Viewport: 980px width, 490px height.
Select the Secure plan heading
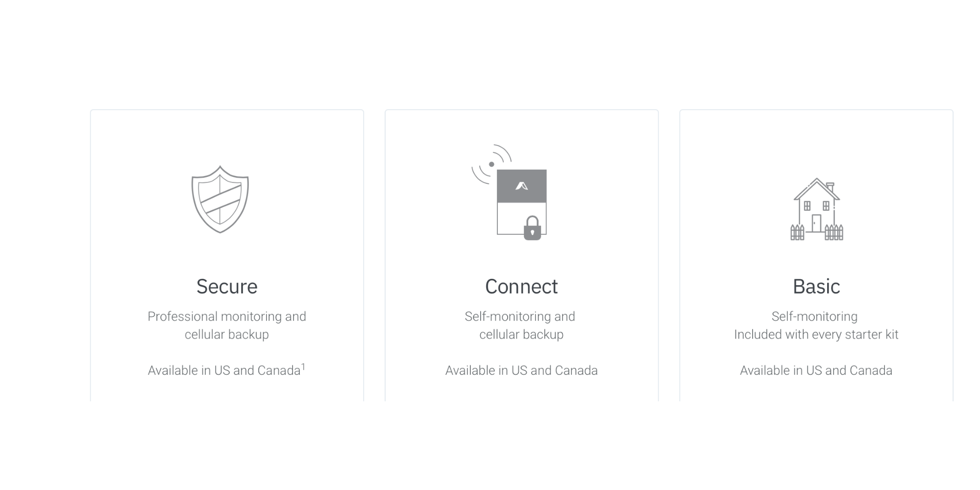point(227,287)
